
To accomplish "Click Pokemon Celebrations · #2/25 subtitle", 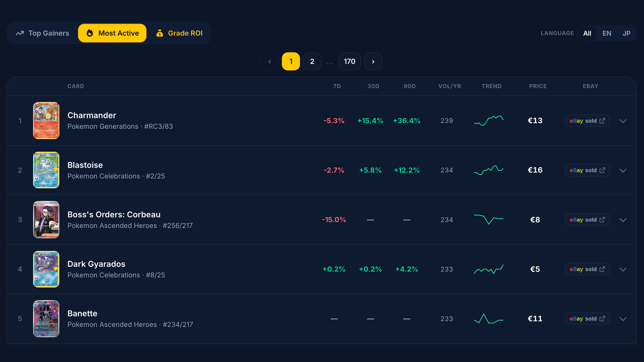I will (116, 176).
